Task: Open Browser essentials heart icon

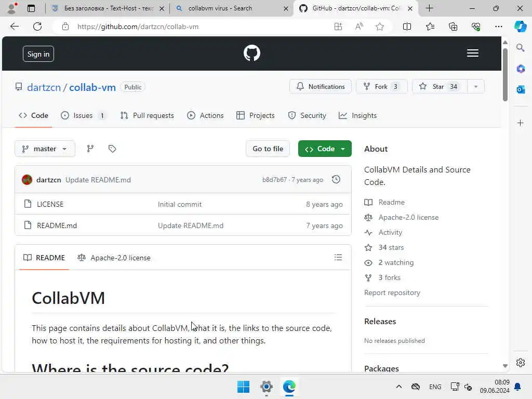Action: point(476,26)
